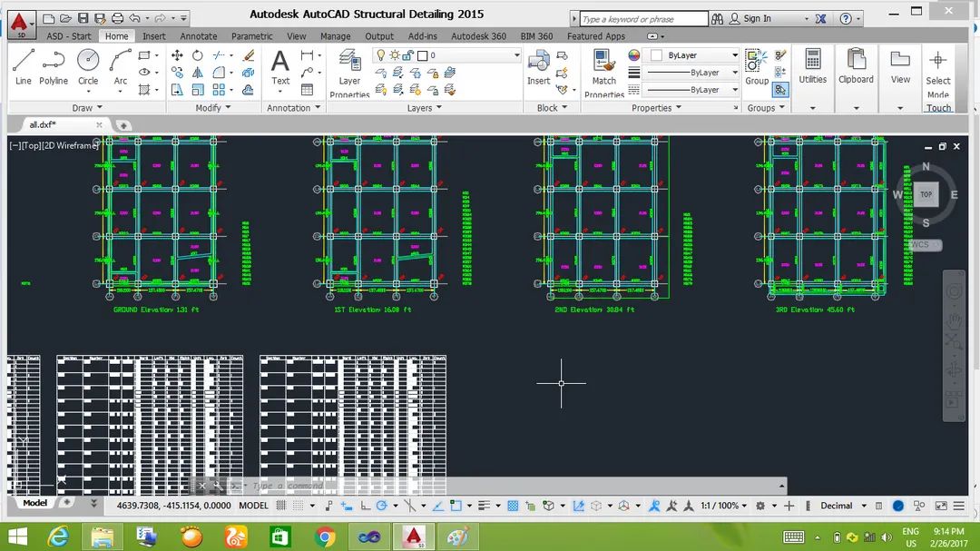Viewport: 980px width, 551px height.
Task: Select the Line drawing tool
Action: click(x=23, y=67)
